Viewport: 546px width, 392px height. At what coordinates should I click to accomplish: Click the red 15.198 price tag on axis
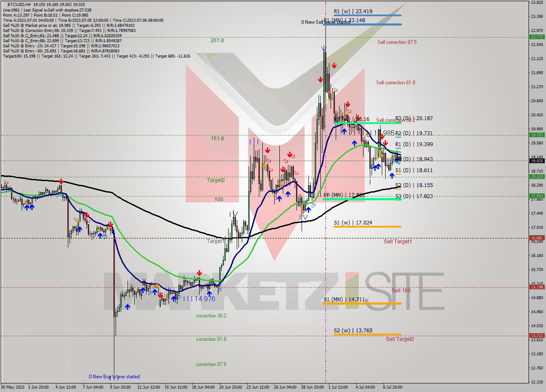coord(537,287)
